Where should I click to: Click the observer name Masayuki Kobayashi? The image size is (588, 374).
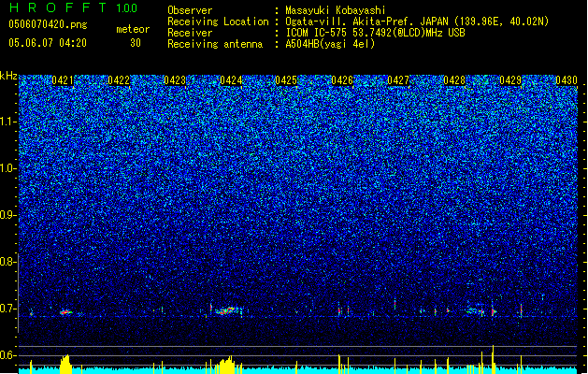pyautogui.click(x=336, y=10)
